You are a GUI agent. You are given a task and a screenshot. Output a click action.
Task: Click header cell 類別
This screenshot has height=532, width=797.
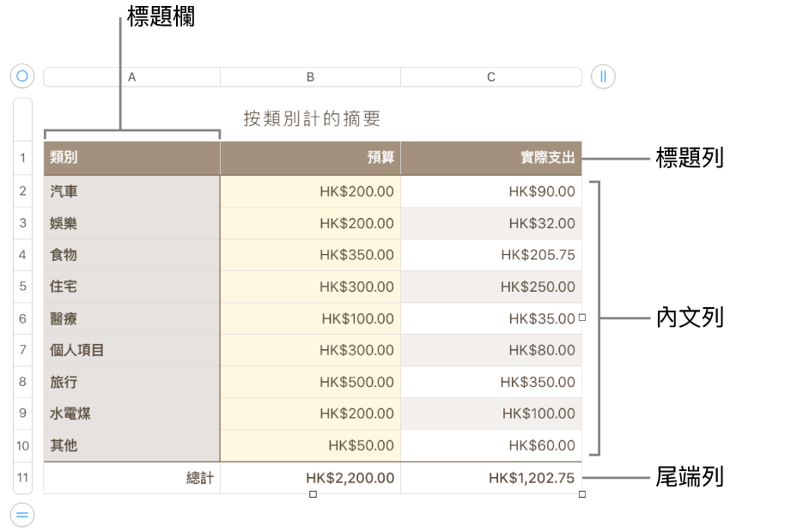pos(132,158)
